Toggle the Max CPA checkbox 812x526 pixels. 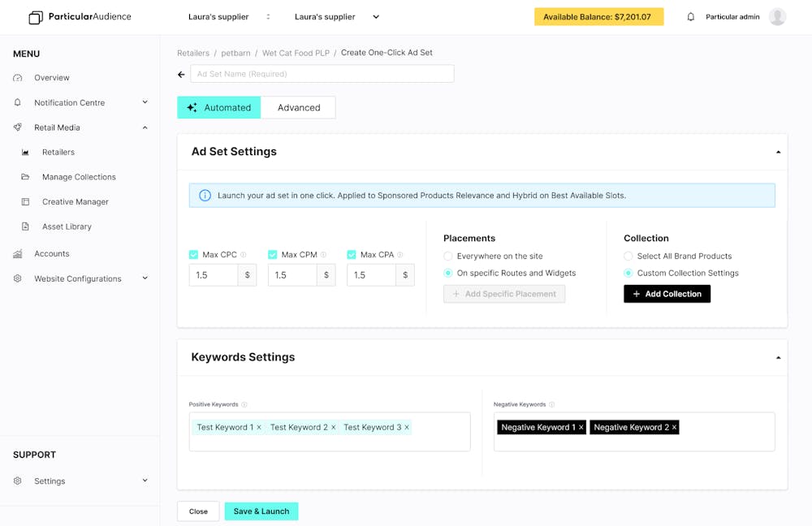coord(352,255)
